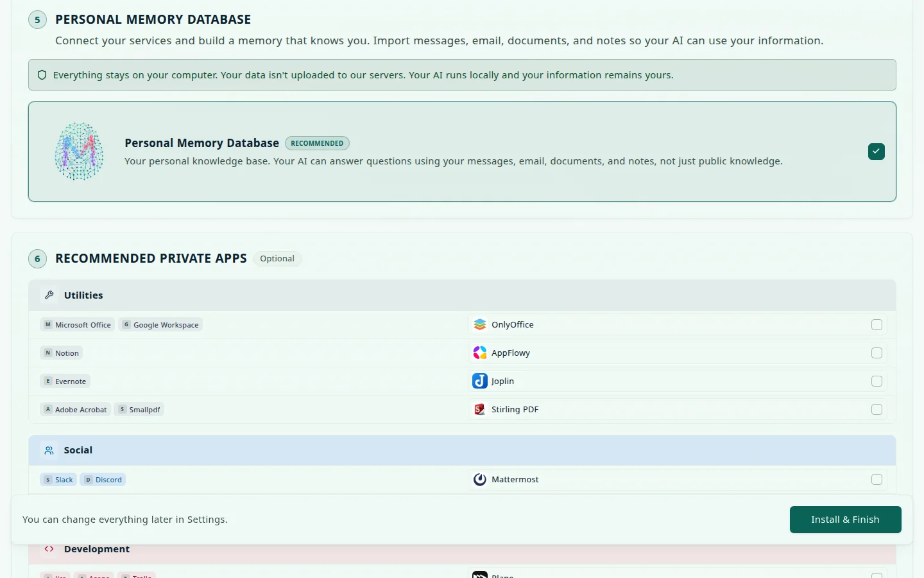This screenshot has width=924, height=578.
Task: Click the Personal Memory Database logo image
Action: [x=79, y=152]
